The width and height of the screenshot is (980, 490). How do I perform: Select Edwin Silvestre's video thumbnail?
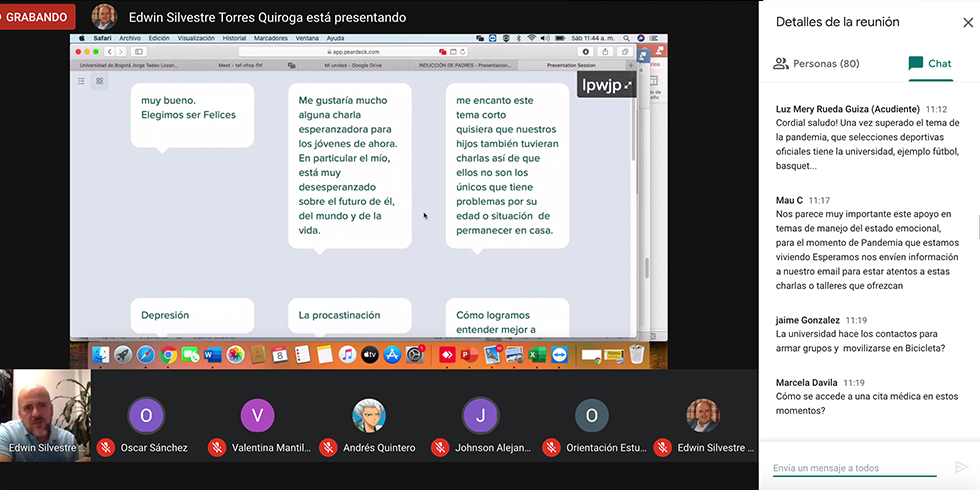pos(45,415)
